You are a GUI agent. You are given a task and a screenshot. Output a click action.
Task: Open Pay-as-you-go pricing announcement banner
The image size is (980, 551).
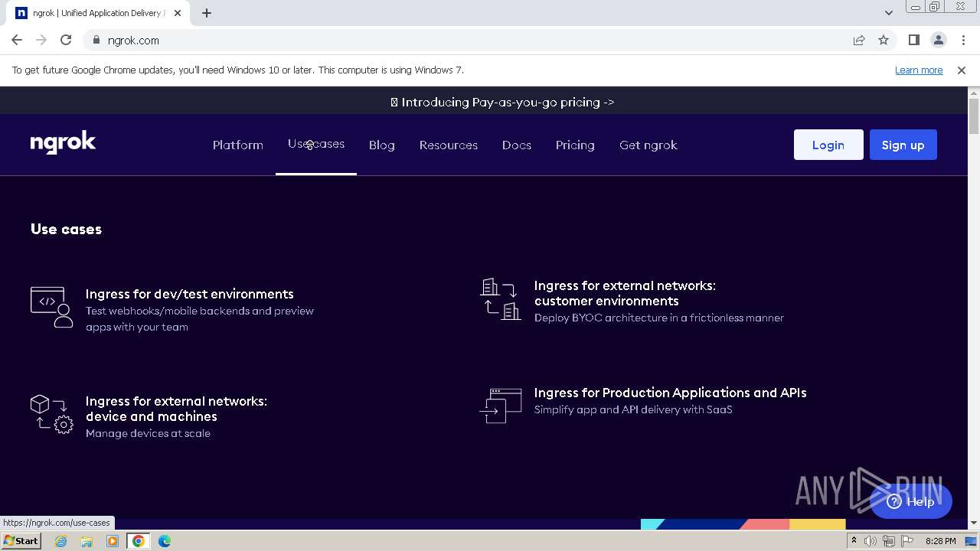(502, 102)
